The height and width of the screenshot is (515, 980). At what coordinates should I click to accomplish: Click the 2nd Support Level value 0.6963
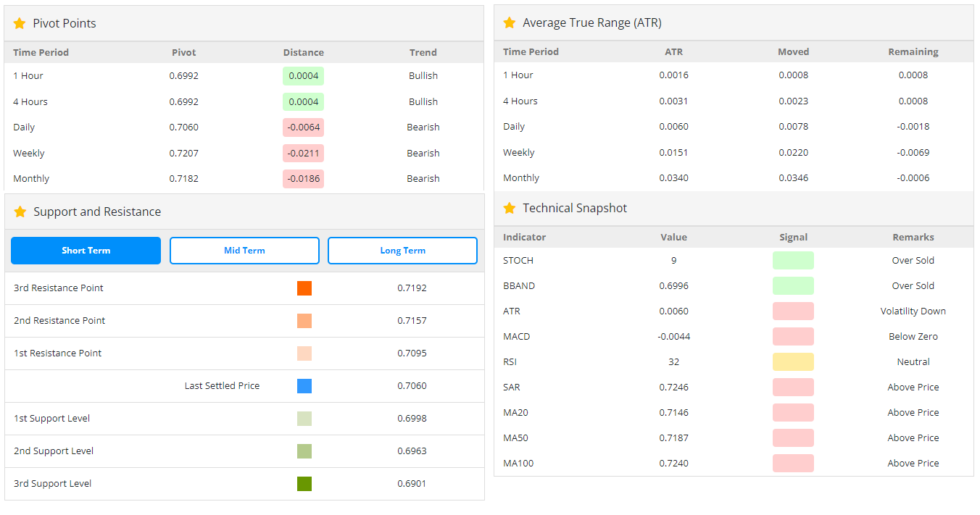click(x=412, y=451)
